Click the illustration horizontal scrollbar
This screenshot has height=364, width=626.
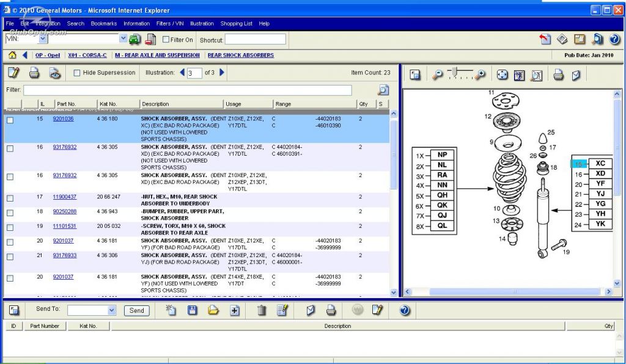[514, 291]
